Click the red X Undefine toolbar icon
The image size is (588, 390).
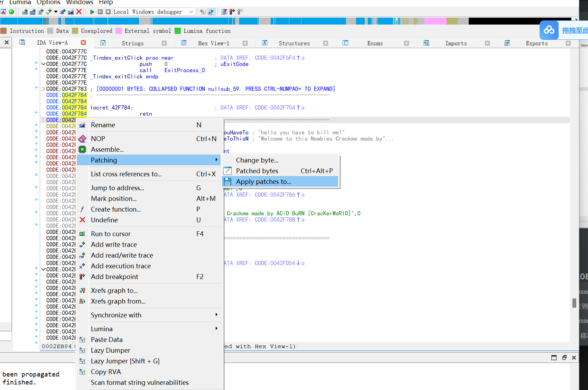pos(79,12)
